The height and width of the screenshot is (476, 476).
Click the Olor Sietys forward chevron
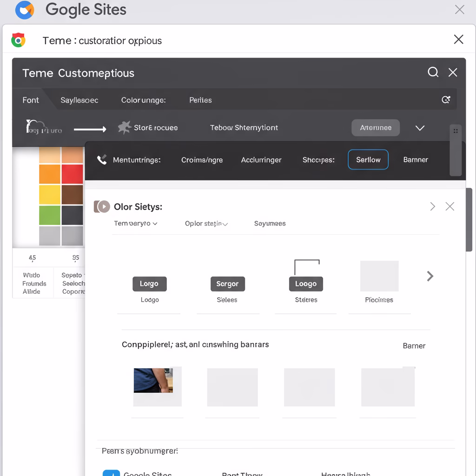433,206
